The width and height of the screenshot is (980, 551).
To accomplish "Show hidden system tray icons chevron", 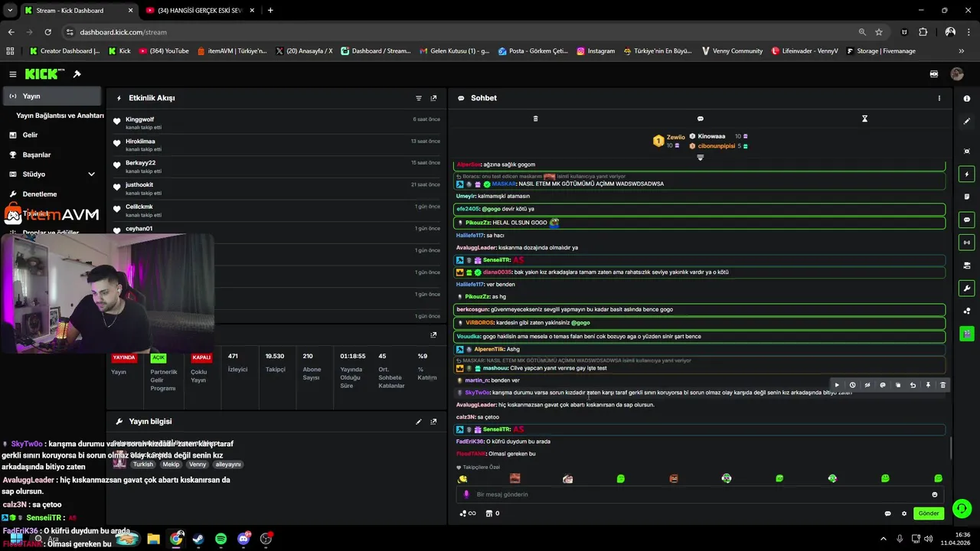I will click(883, 539).
